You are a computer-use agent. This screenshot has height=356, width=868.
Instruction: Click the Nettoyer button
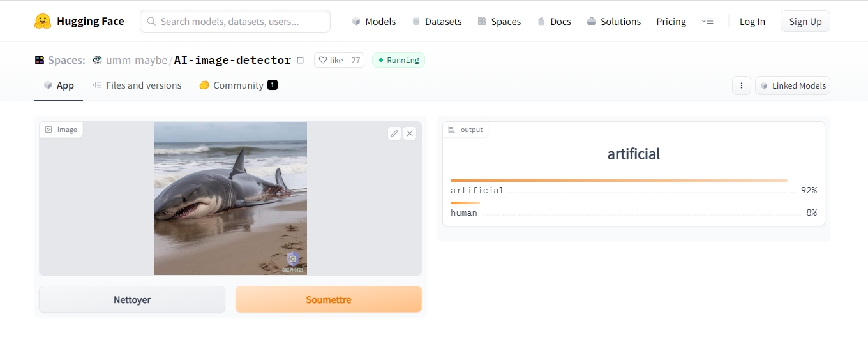[x=132, y=300]
